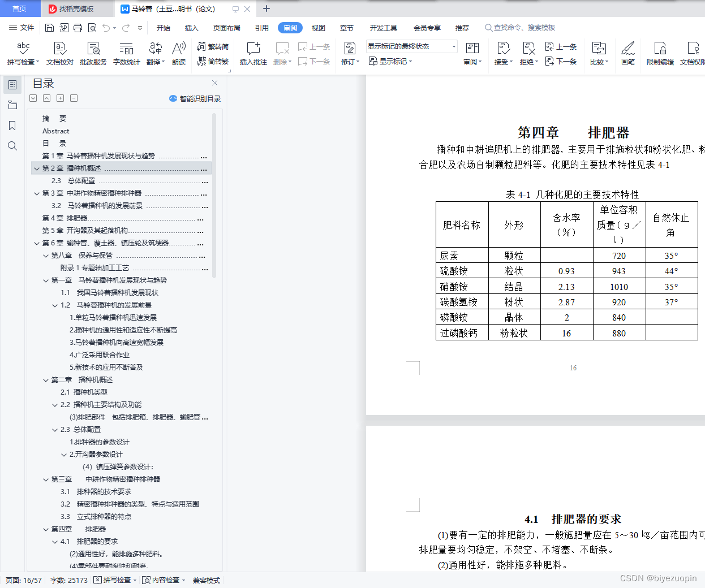Switch to the 视图 ribbon tab
This screenshot has width=705, height=588.
pyautogui.click(x=319, y=28)
